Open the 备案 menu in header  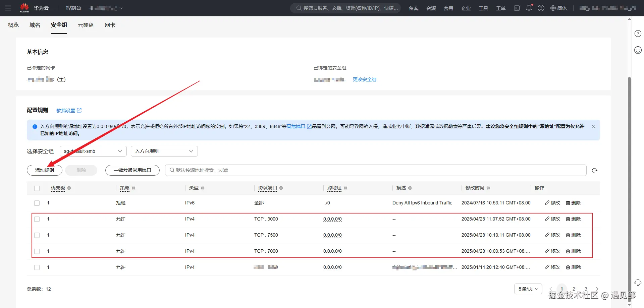(414, 8)
